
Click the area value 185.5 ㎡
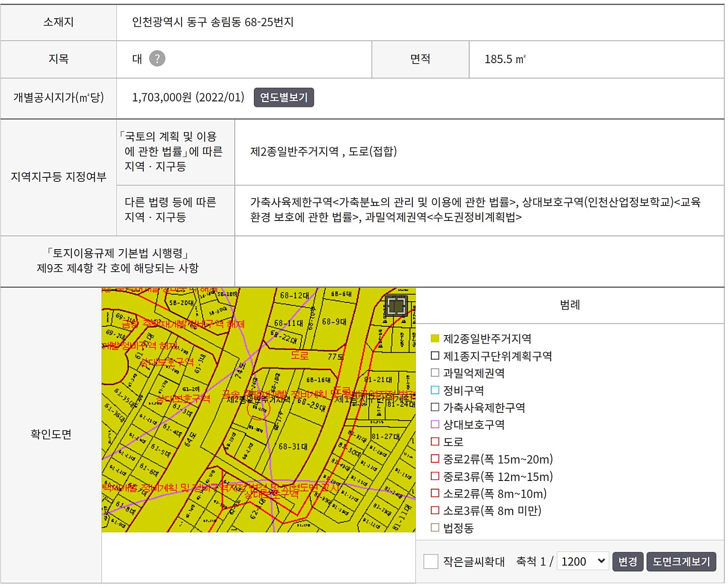pos(505,59)
